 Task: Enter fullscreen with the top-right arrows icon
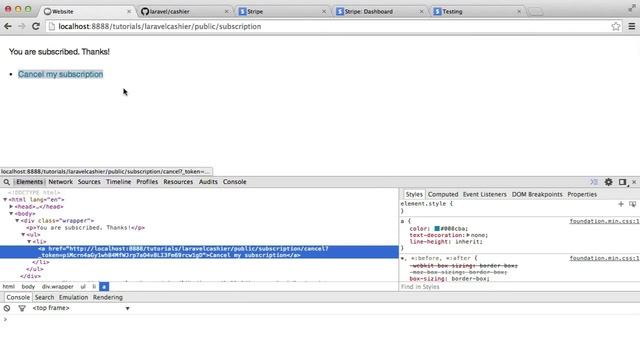[632, 8]
